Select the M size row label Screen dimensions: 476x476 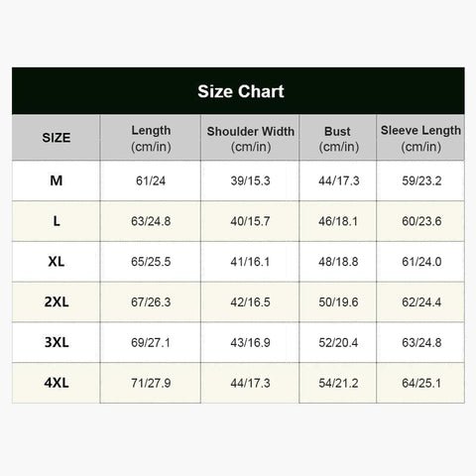click(x=56, y=180)
